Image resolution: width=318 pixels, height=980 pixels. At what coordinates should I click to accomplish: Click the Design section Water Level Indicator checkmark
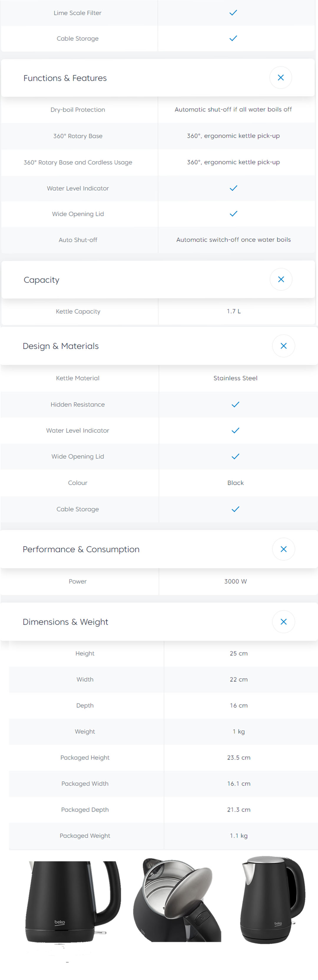(x=236, y=430)
